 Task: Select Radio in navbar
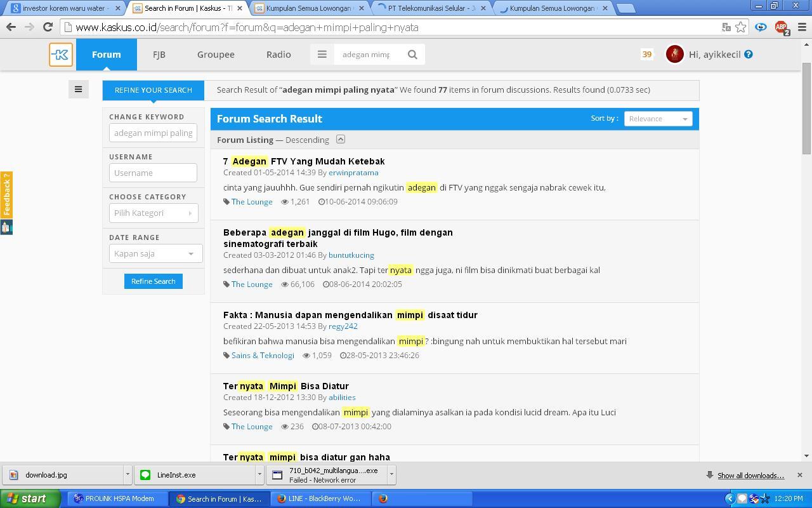[278, 55]
